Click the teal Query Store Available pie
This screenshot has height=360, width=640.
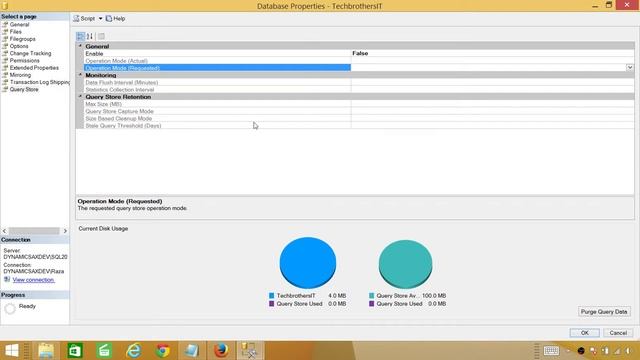click(405, 264)
